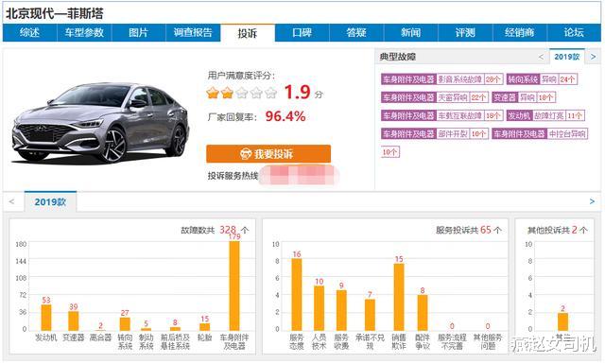Click the first star in satisfaction rating
Image resolution: width=605 pixels, height=364 pixels.
(x=213, y=93)
